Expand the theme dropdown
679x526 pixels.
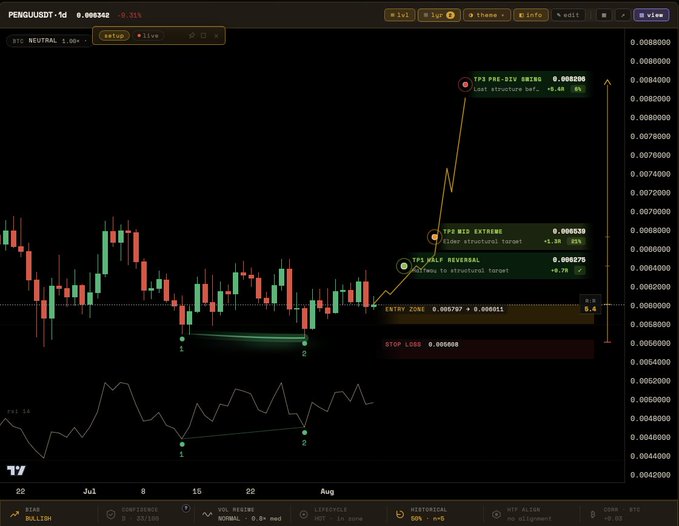click(487, 15)
